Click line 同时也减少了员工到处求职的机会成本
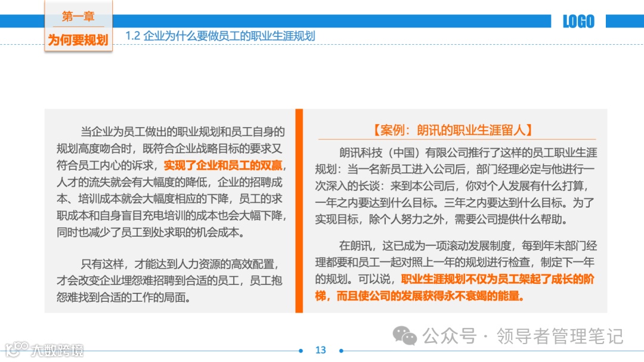The height and width of the screenshot is (362, 644). 151,233
